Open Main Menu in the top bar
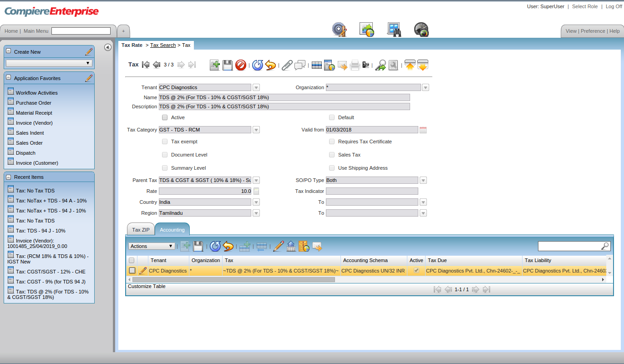This screenshot has width=624, height=364. (x=36, y=31)
